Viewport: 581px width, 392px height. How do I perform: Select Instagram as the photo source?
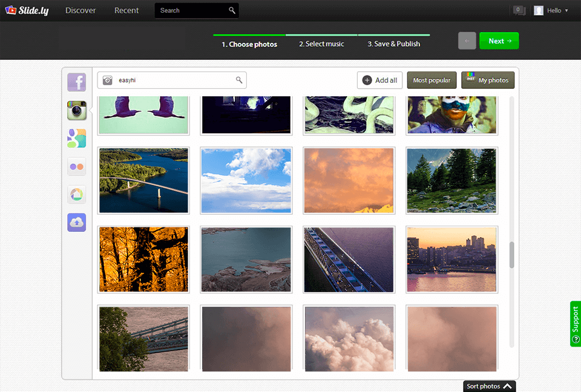click(76, 110)
